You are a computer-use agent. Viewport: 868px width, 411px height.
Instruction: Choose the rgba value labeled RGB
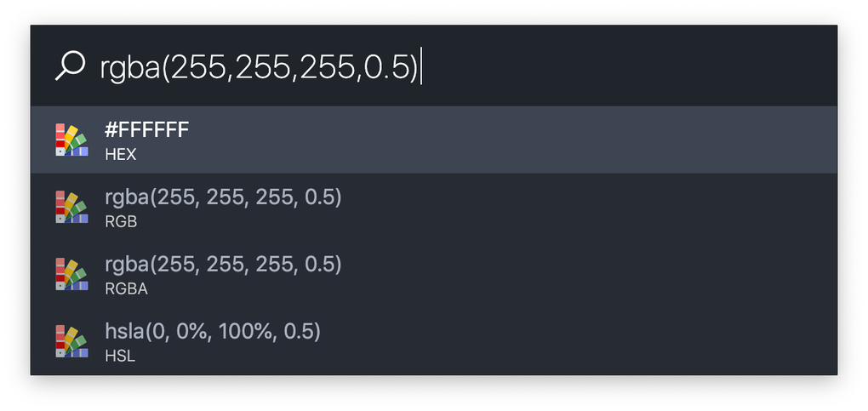223,197
